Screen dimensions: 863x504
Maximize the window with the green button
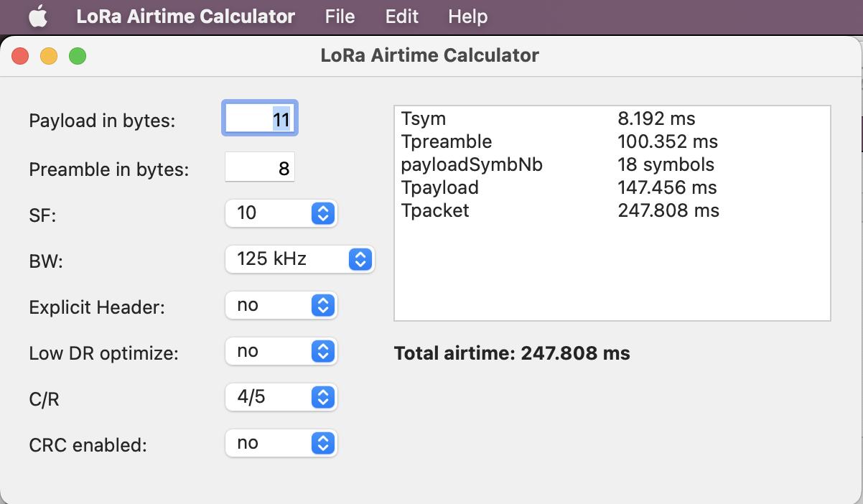77,56
